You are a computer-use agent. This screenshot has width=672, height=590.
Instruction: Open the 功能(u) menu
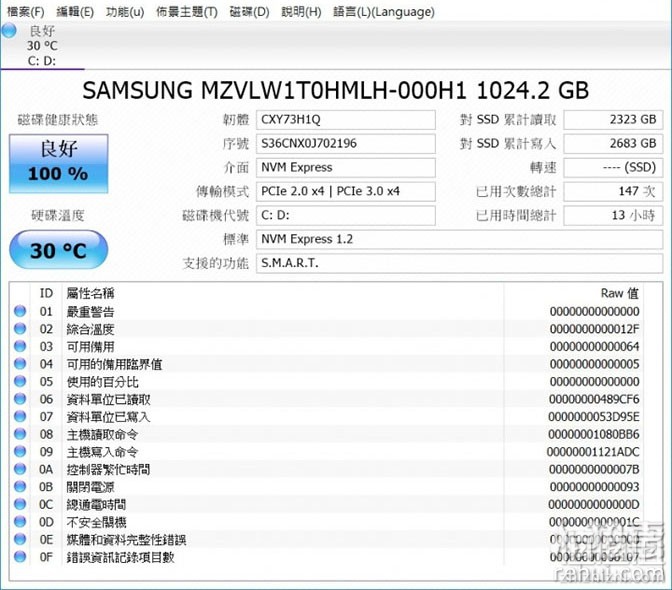click(x=125, y=12)
